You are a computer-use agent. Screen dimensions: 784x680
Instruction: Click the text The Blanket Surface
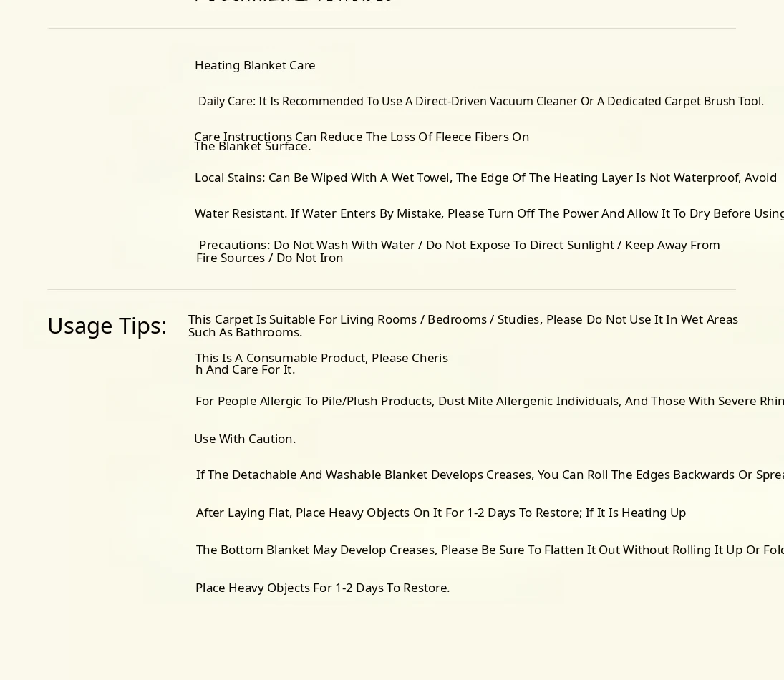point(252,147)
